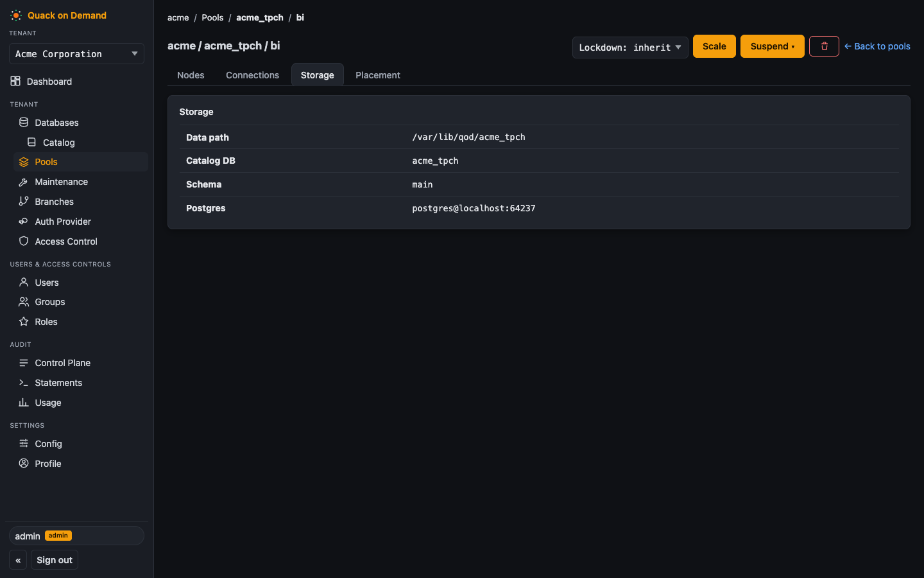Click the acme breadcrumb link

(x=178, y=17)
